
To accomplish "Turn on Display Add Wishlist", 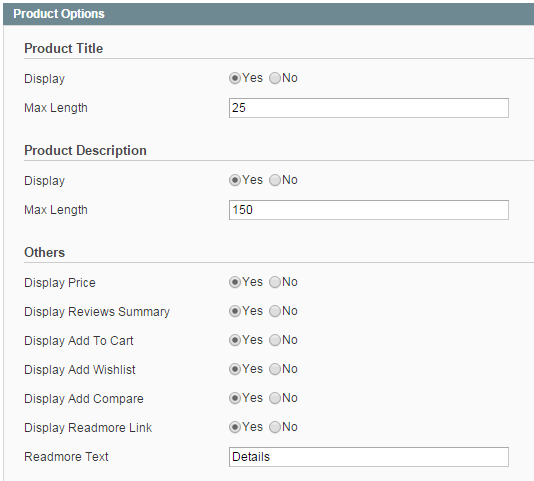I will 235,369.
